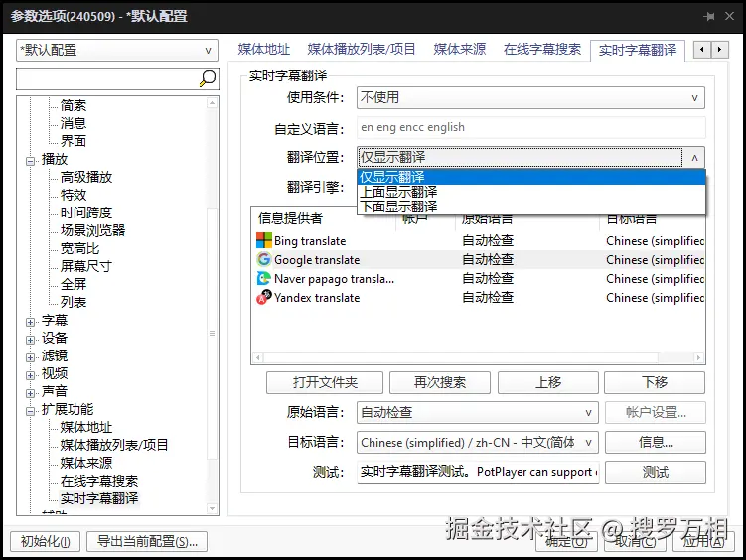746x560 pixels.
Task: Click tree scrollbar up arrow
Action: tap(213, 102)
